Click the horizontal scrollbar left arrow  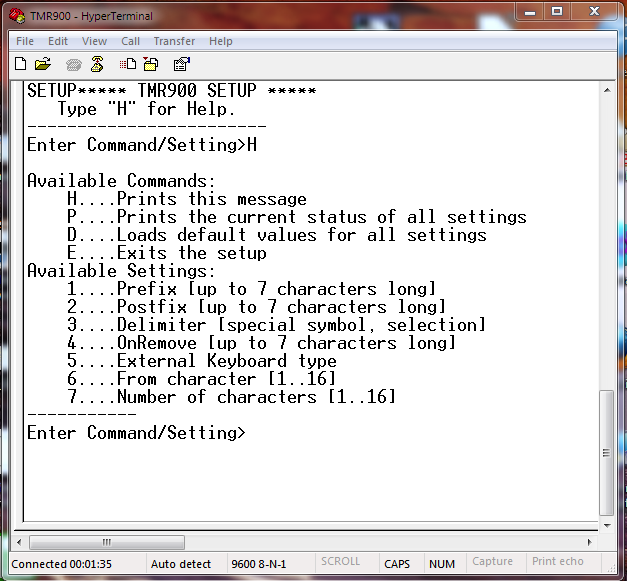pos(20,543)
